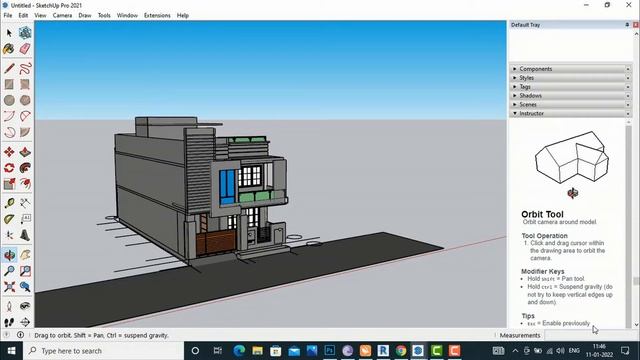Select the Section Plane tool

coord(25,322)
